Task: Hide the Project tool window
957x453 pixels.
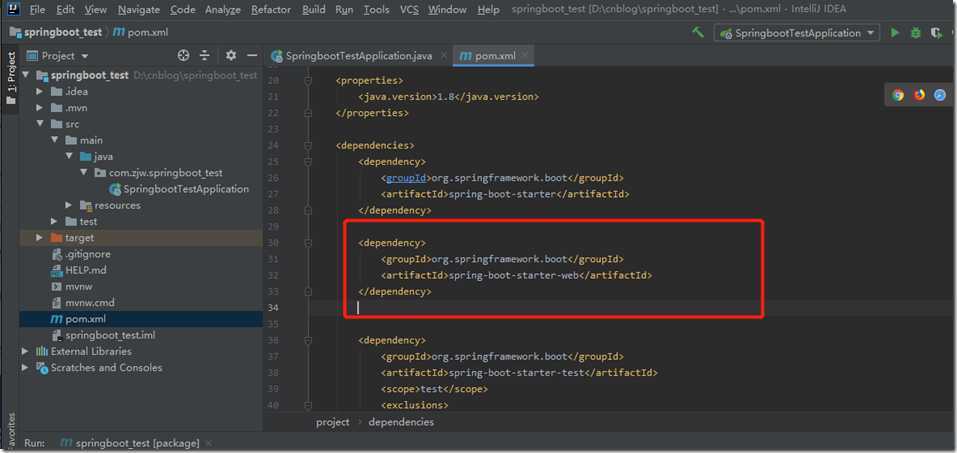Action: click(252, 56)
